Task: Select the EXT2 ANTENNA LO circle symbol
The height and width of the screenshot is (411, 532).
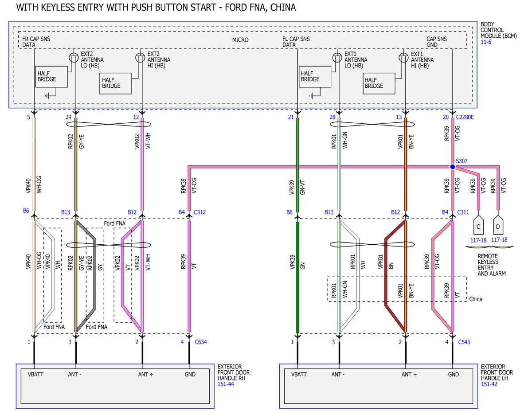Action: coord(74,57)
